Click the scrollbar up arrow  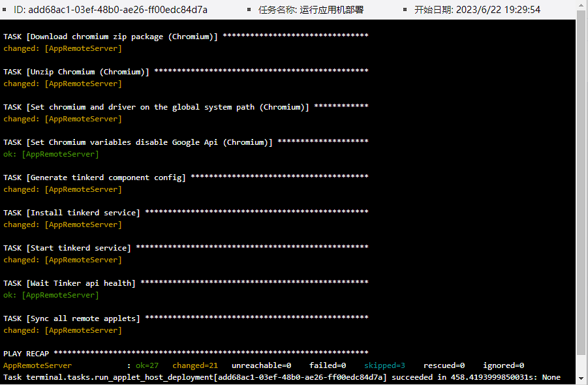tap(581, 5)
